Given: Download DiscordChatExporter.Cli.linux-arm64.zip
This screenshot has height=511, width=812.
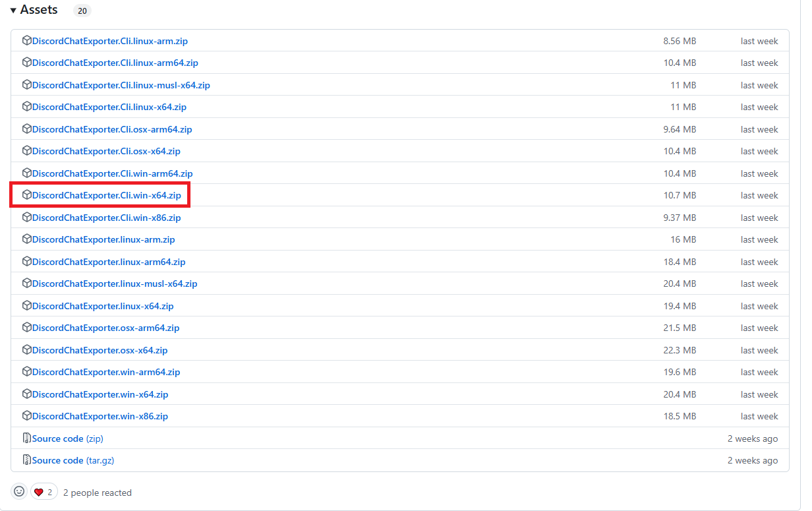Looking at the screenshot, I should click(115, 63).
